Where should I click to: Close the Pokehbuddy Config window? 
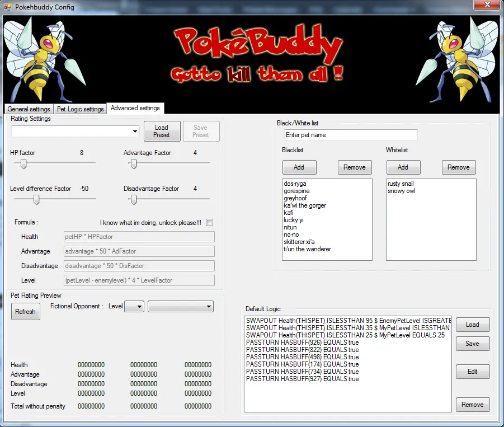pyautogui.click(x=487, y=4)
